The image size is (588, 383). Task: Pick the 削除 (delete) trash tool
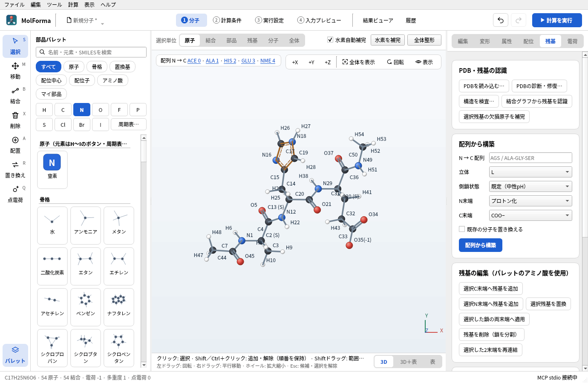pos(15,120)
